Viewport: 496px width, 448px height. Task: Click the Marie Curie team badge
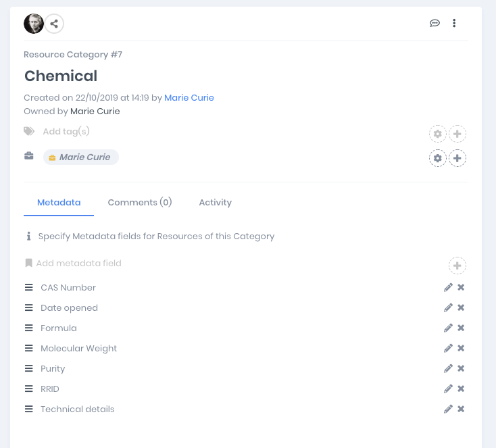point(81,157)
